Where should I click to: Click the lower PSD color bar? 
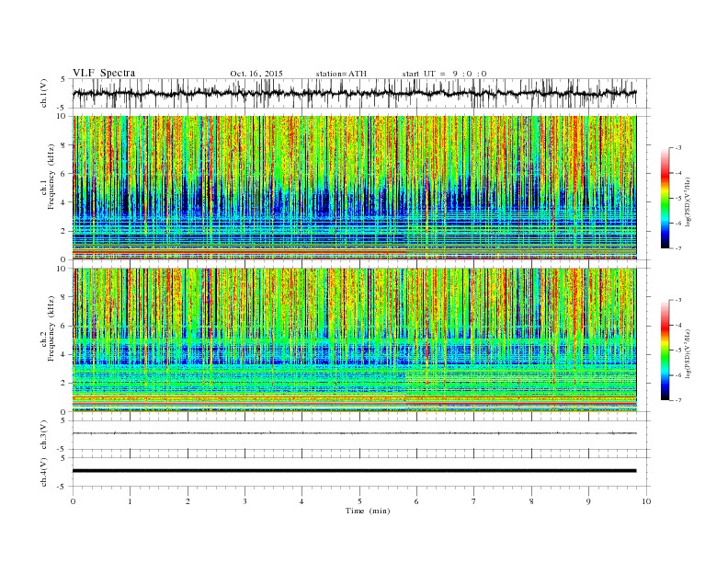point(665,350)
